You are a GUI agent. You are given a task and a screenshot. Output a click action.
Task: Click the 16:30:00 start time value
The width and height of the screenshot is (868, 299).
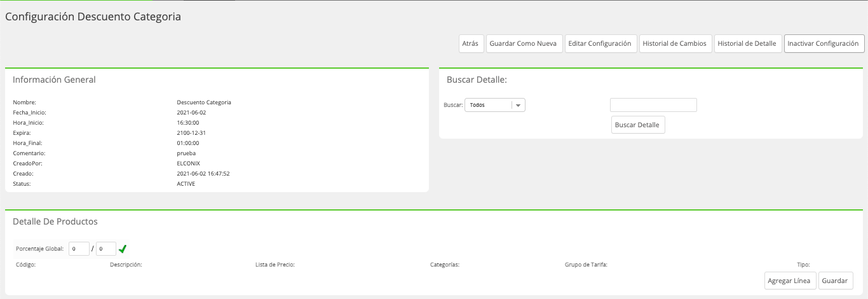188,123
